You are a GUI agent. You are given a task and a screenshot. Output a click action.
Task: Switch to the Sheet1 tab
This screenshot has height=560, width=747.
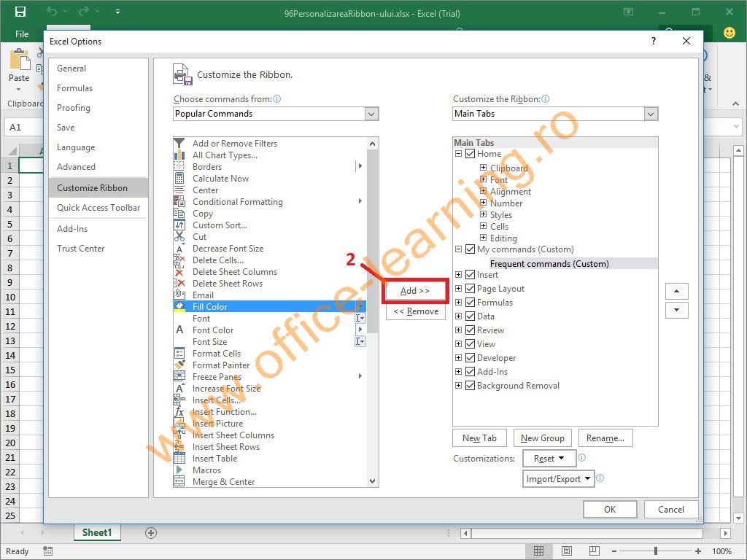(x=97, y=532)
